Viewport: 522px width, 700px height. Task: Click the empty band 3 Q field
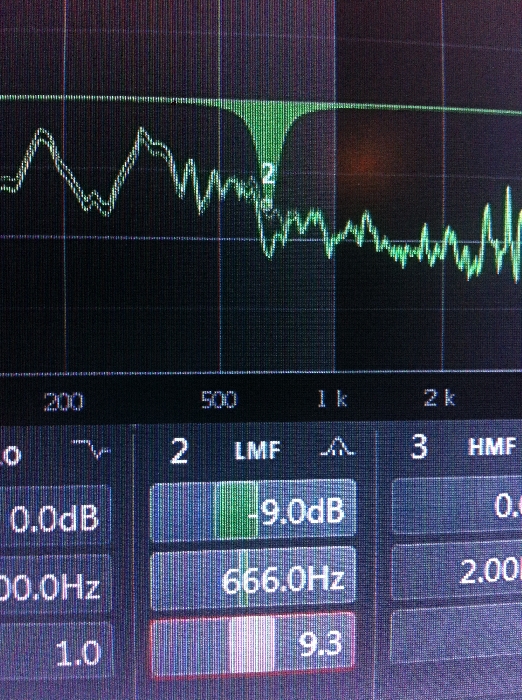pyautogui.click(x=456, y=636)
